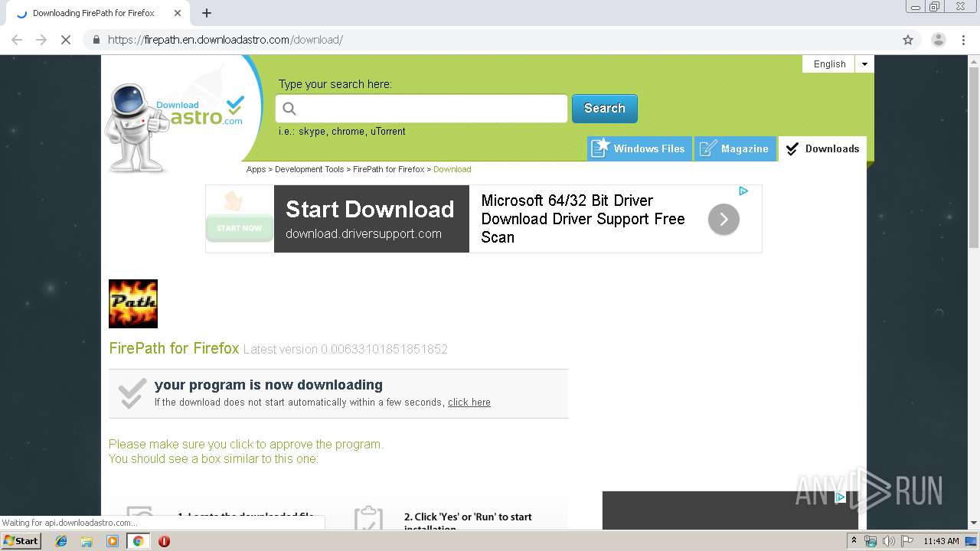
Task: Close the Downloading FirePath tab
Action: (178, 13)
